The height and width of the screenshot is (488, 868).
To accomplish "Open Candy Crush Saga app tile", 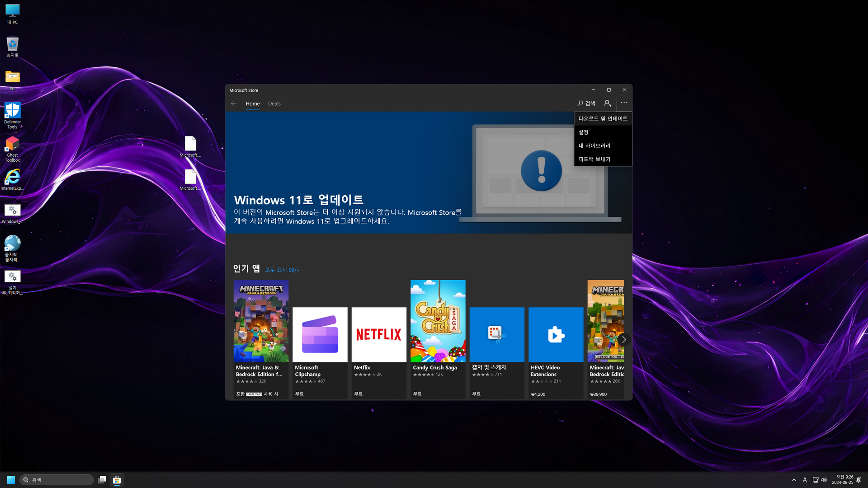I will coord(438,321).
